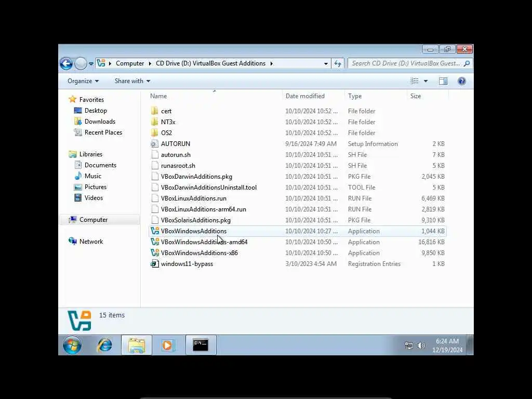Select the runasroot.sh file
532x399 pixels.
click(178, 166)
